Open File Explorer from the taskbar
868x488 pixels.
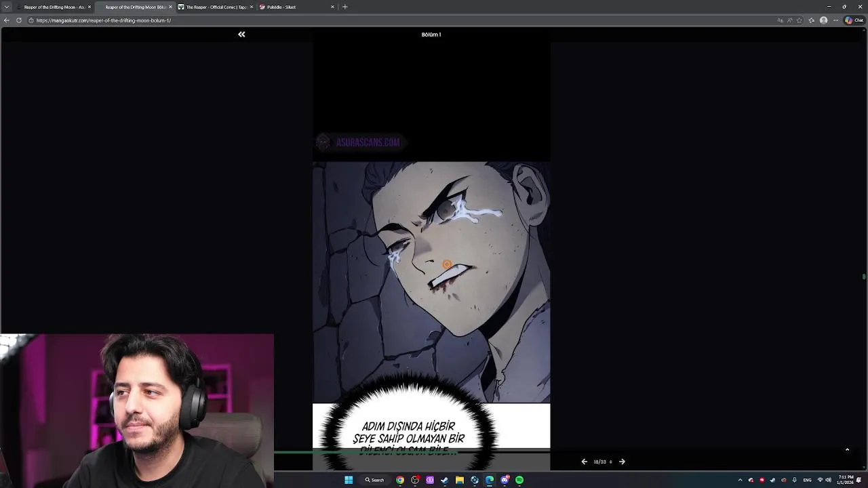pyautogui.click(x=460, y=480)
